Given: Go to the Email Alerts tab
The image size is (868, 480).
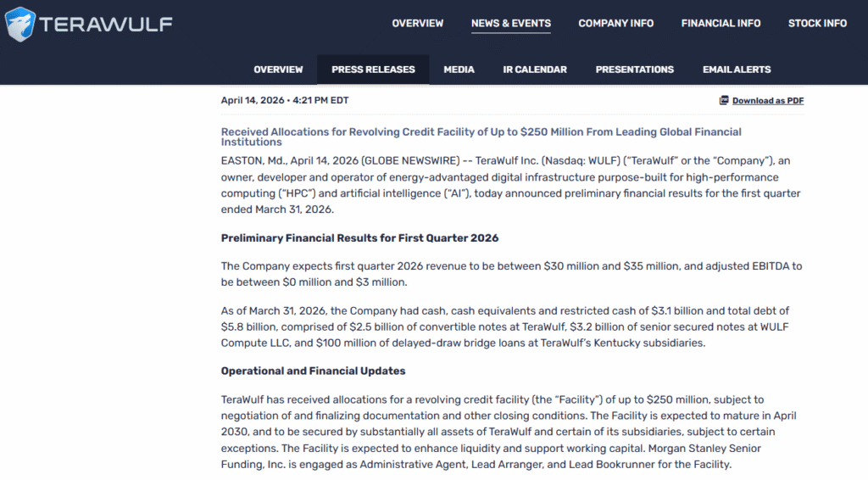Looking at the screenshot, I should pos(737,70).
